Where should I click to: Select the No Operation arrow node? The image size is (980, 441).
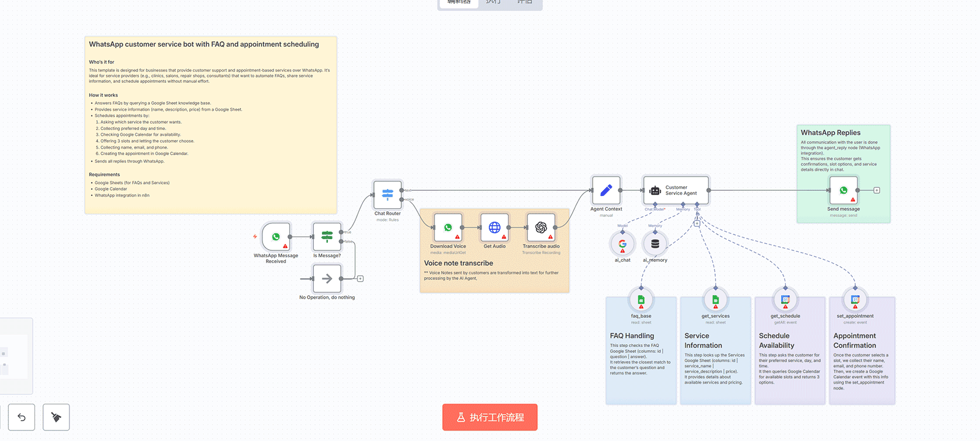(327, 279)
